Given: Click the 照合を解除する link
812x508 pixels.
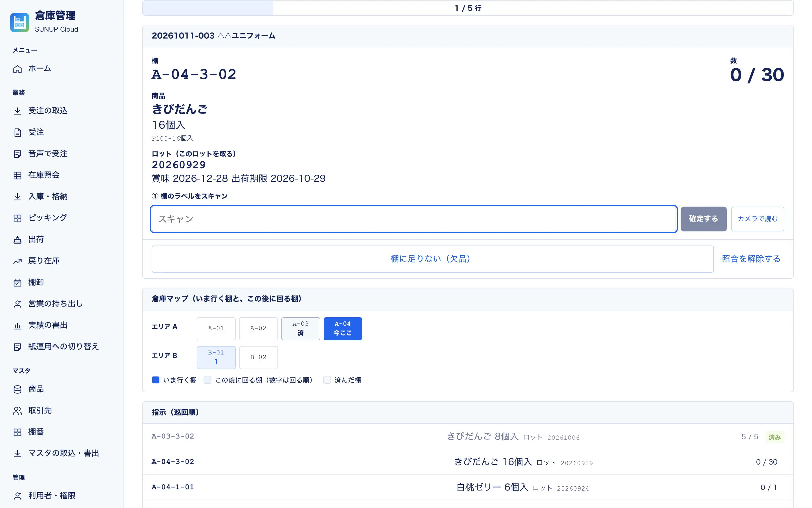Looking at the screenshot, I should click(751, 259).
